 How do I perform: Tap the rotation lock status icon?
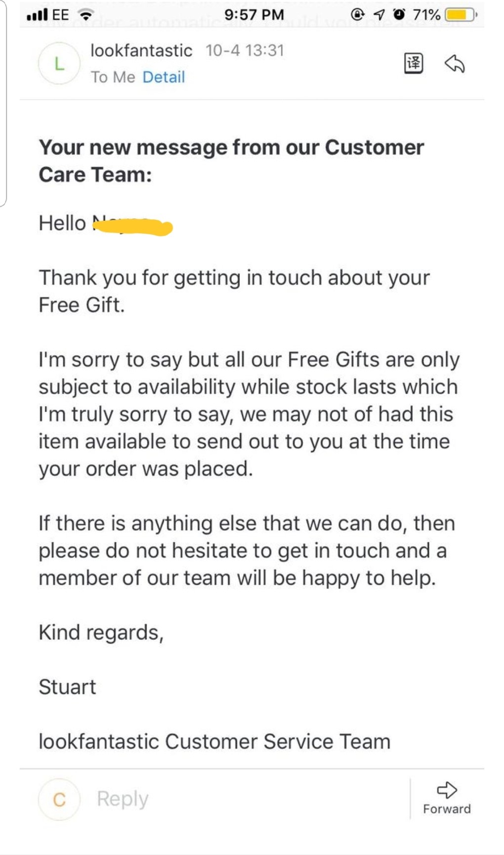click(x=358, y=15)
